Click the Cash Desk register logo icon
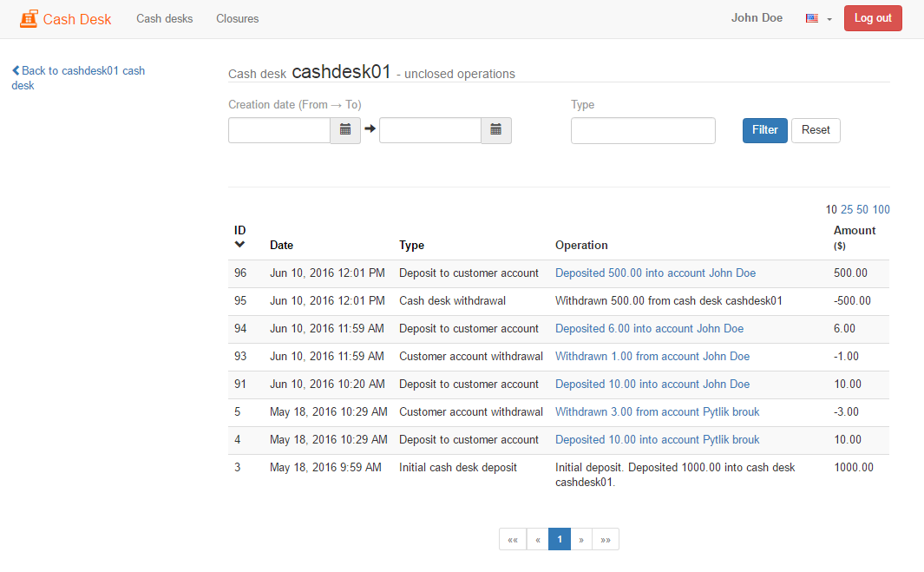Viewport: 924px width, 572px height. pos(29,18)
